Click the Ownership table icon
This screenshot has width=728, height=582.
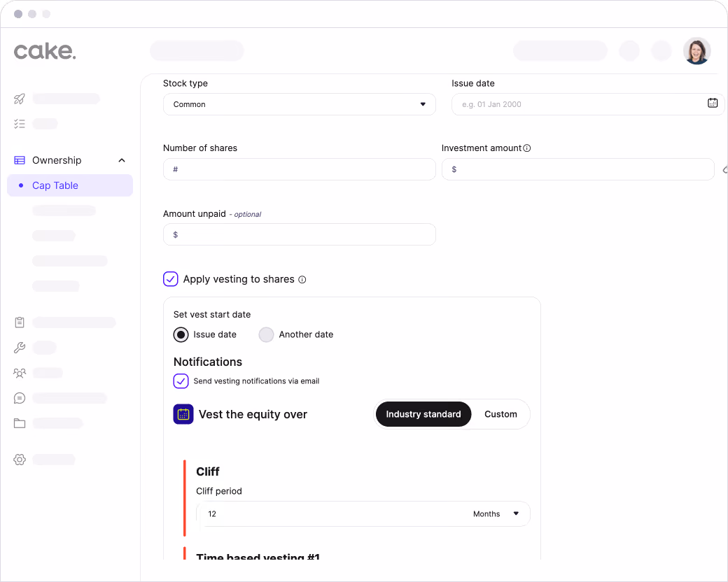pos(20,161)
